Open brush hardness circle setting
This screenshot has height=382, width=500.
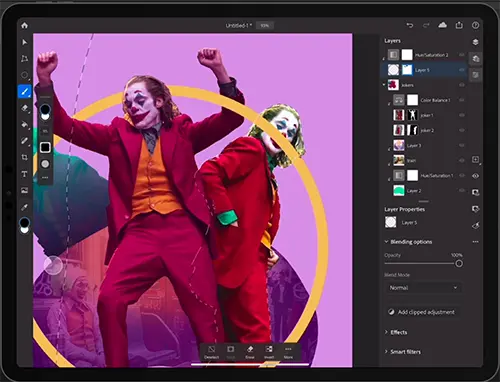coord(45,164)
